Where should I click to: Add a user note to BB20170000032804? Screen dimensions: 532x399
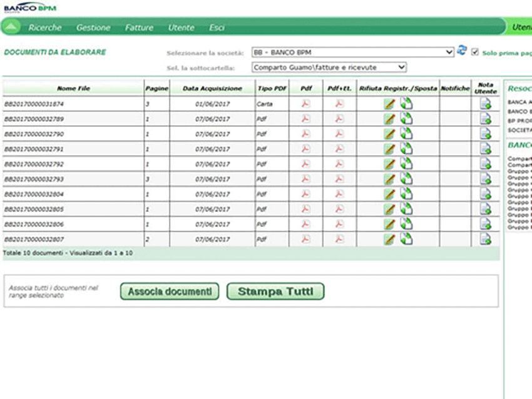point(485,194)
